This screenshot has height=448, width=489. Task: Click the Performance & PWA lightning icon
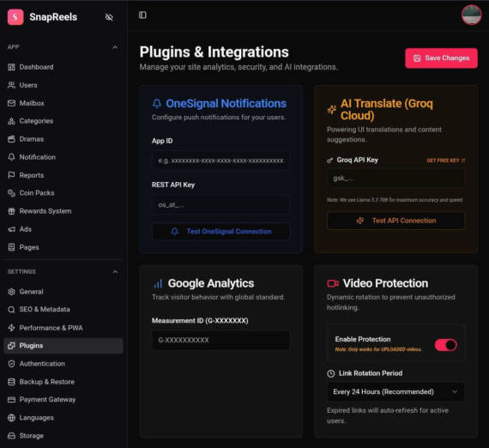click(11, 328)
